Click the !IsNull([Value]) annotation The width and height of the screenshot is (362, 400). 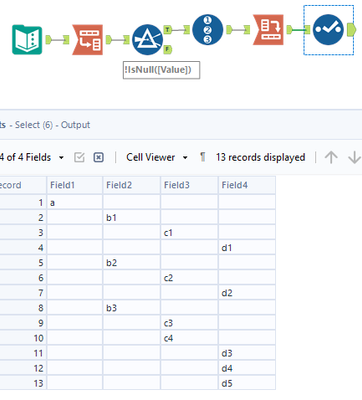[x=161, y=70]
